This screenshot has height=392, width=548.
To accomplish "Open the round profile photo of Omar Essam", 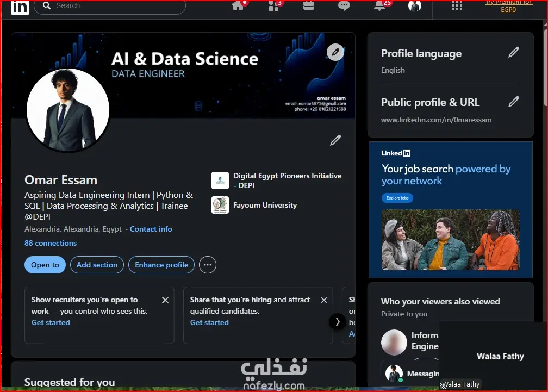I will pyautogui.click(x=68, y=110).
